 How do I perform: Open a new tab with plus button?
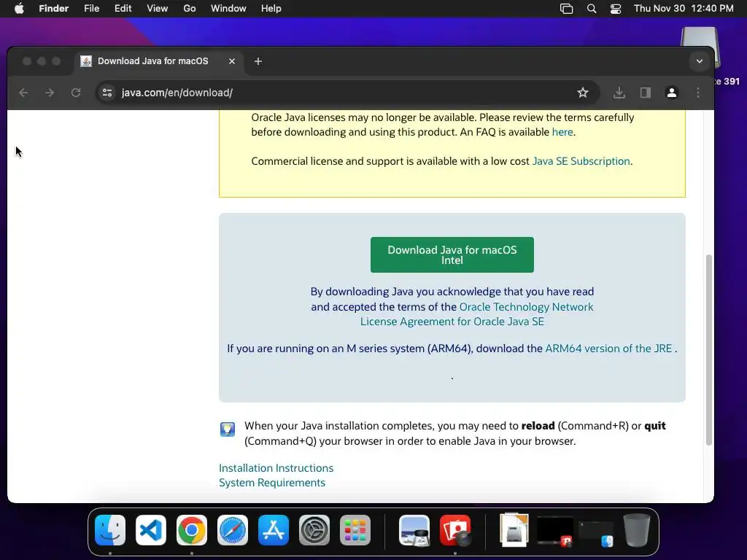point(258,61)
